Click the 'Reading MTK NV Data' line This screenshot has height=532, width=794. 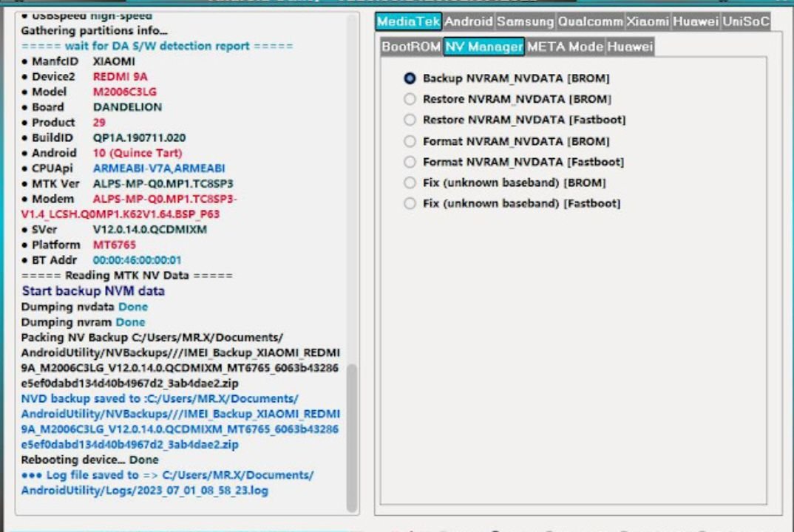(x=127, y=276)
